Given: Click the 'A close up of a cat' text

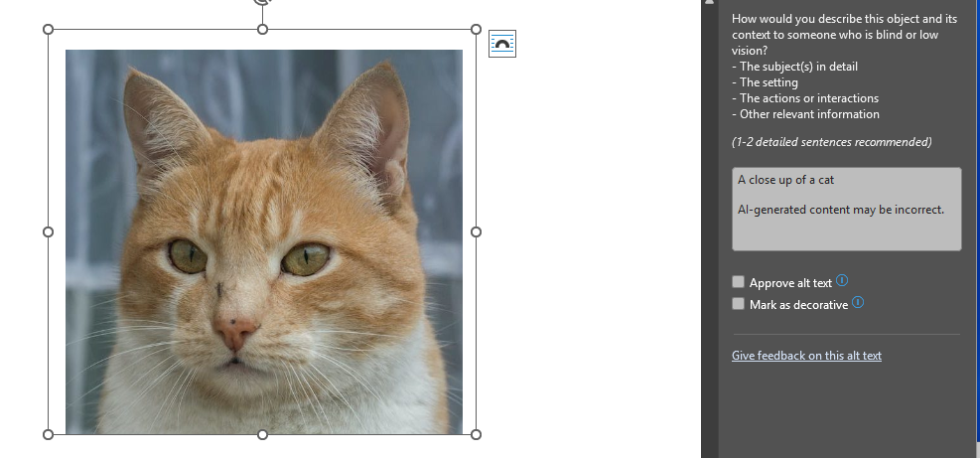Looking at the screenshot, I should coord(785,180).
